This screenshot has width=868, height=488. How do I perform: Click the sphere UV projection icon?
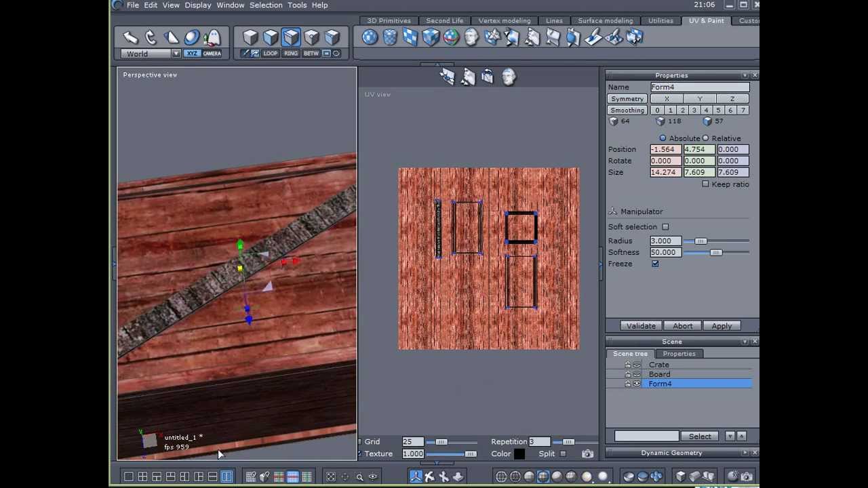pos(370,37)
